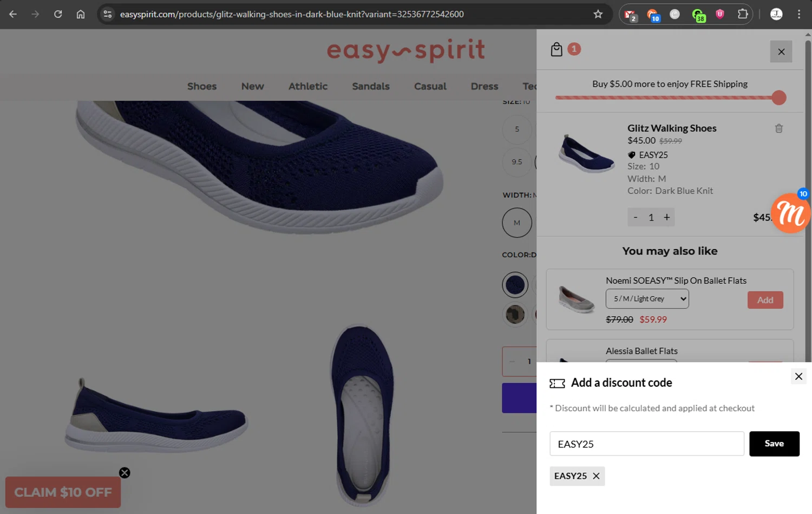Open Alessia Ballet Flats product
This screenshot has height=514, width=812.
(x=641, y=351)
